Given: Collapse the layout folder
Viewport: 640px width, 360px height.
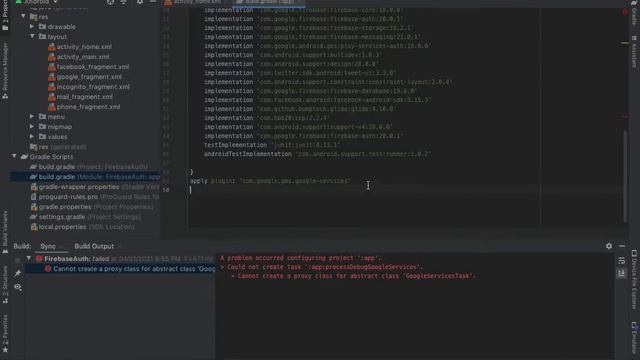Looking at the screenshot, I should tap(32, 36).
